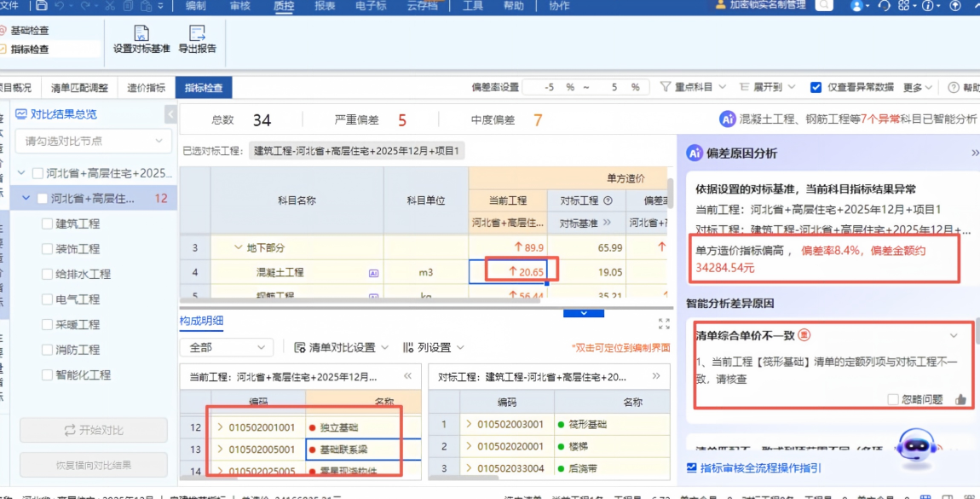Toggle 装饰工程 checkbox
This screenshot has height=499, width=980.
(x=47, y=249)
